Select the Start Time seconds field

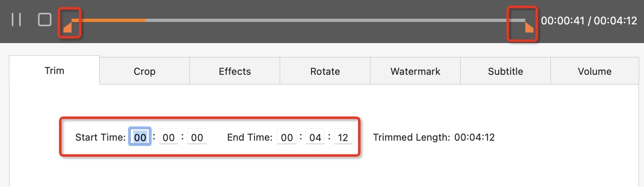pos(197,137)
